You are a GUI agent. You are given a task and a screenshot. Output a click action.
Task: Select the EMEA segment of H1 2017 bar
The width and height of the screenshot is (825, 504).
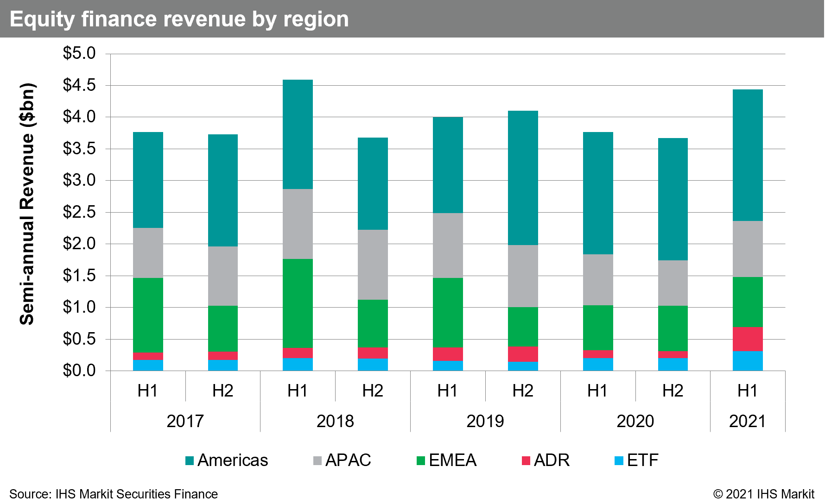(148, 315)
